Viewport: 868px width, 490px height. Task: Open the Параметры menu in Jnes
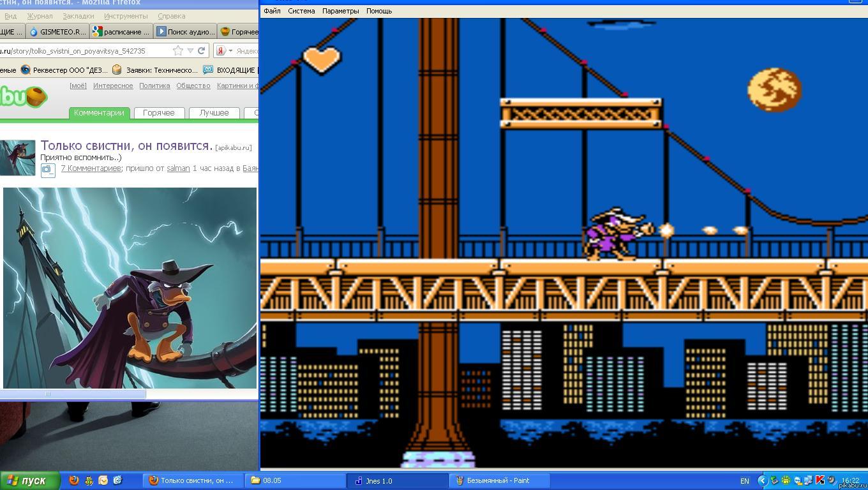tap(340, 11)
